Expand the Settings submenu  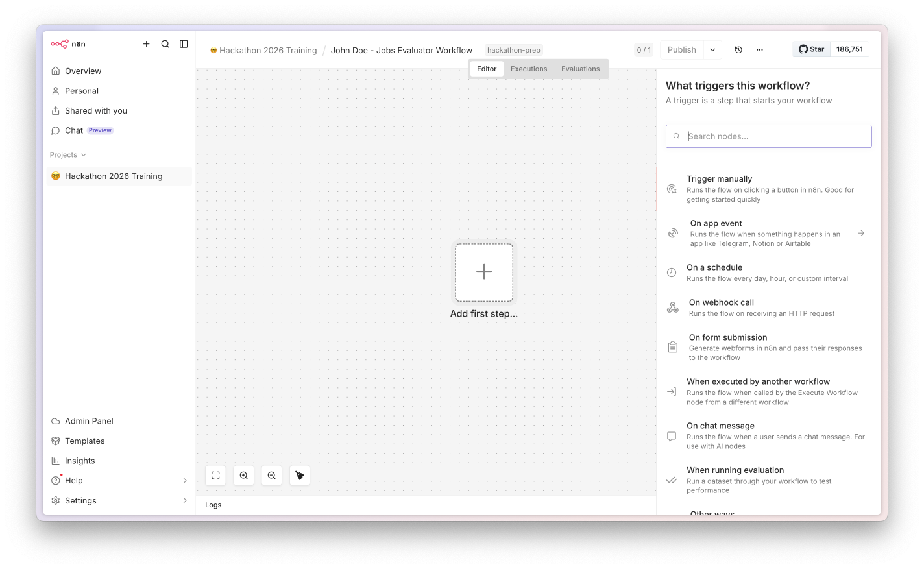185,501
